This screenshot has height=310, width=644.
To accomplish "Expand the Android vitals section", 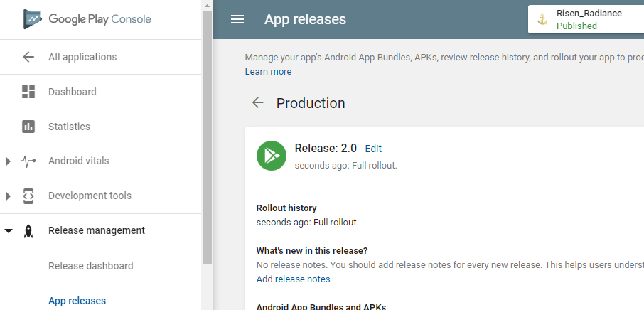I will 9,161.
